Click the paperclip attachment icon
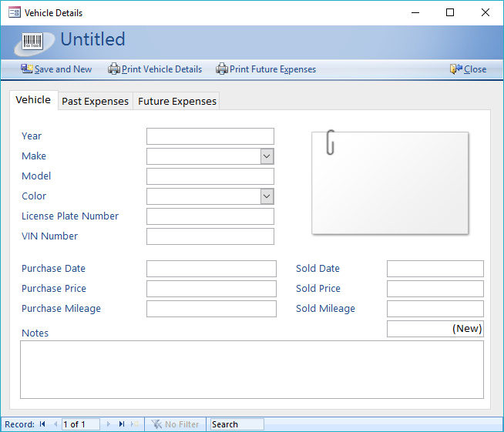Screen dimensions: 504x432 331,142
